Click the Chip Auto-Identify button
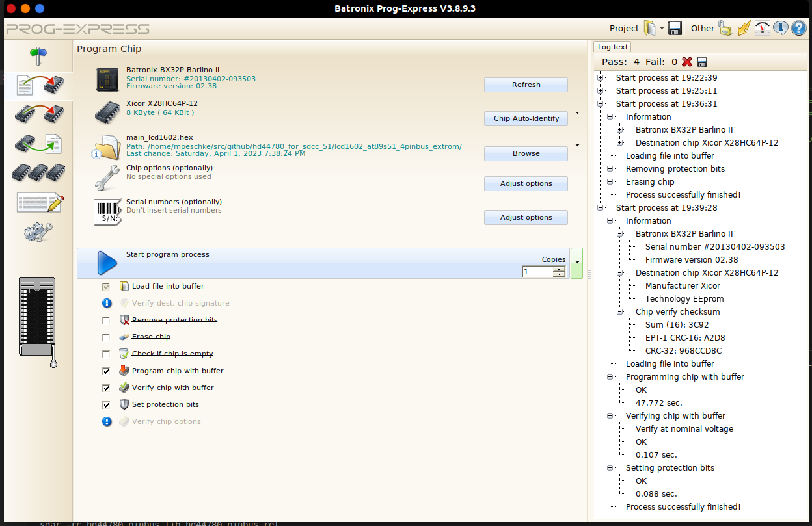This screenshot has height=526, width=812. 526,118
